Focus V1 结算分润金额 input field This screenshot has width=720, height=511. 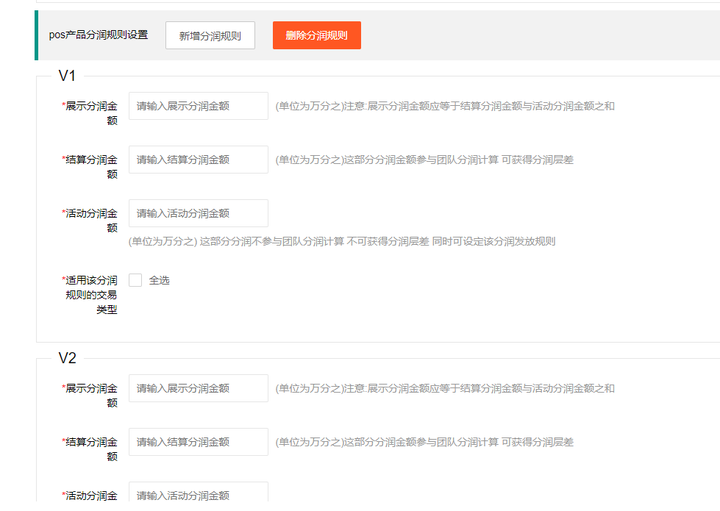(198, 160)
